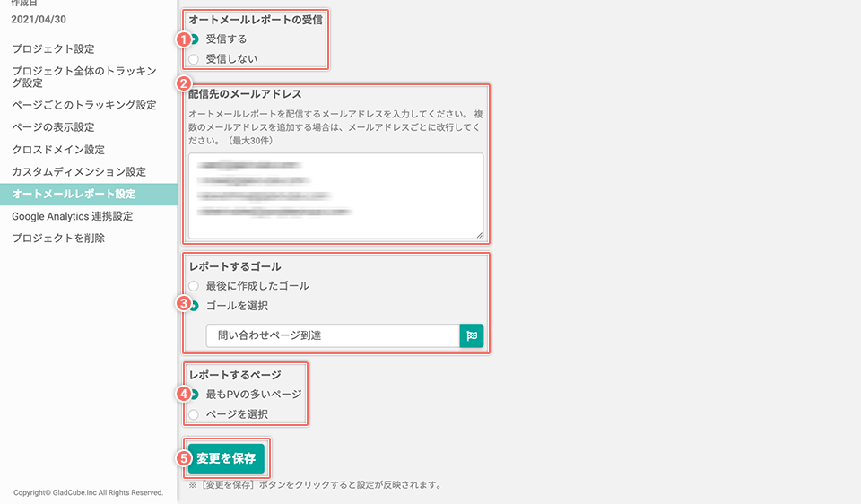Screen dimensions: 861x504
Task: Choose 最後に作成したゴール option
Action: point(194,286)
